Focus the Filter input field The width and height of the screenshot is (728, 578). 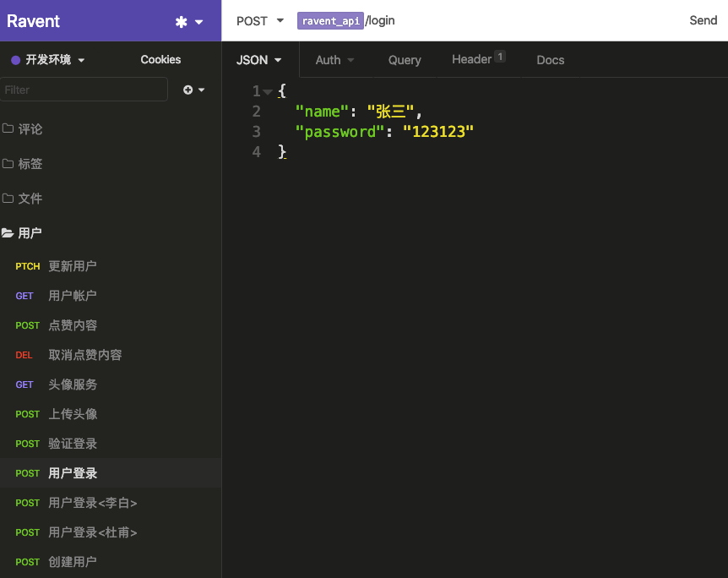84,90
